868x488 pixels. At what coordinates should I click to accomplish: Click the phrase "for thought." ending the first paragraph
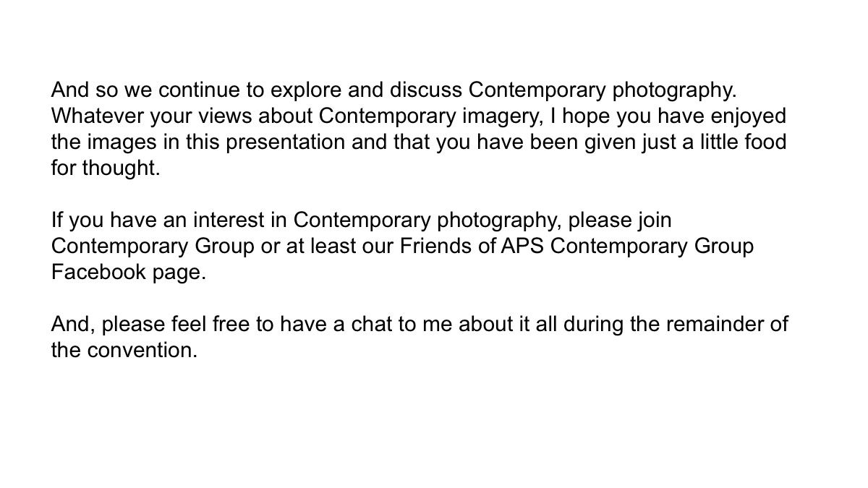(x=106, y=168)
